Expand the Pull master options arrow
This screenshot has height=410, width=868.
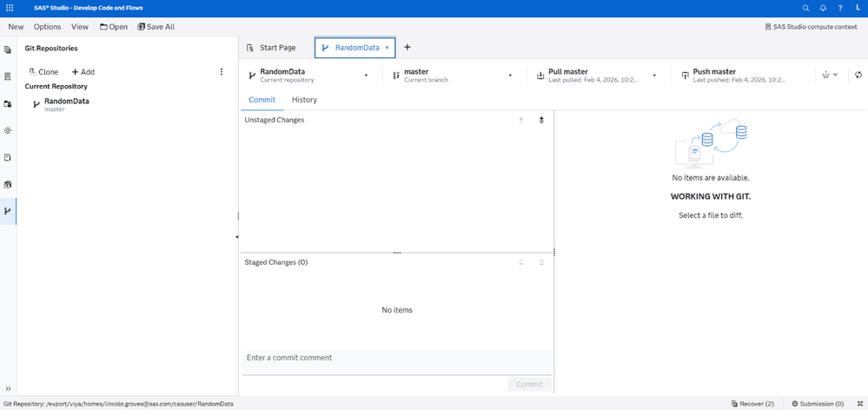click(654, 76)
